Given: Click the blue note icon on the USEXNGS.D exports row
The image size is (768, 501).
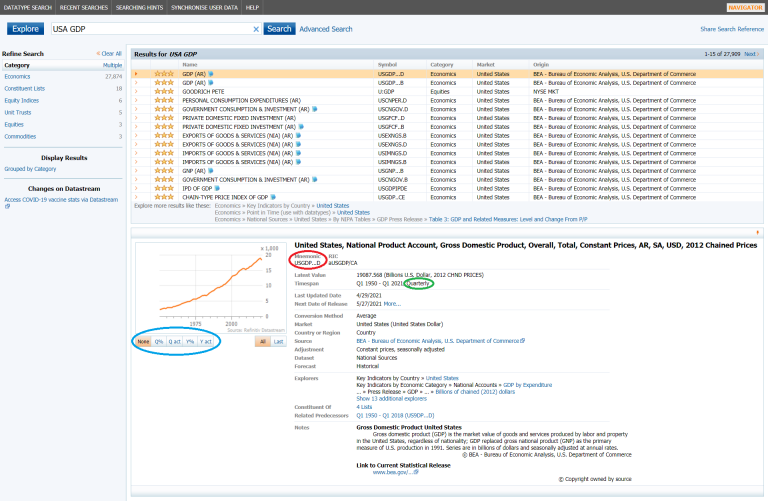Looking at the screenshot, I should coord(298,144).
